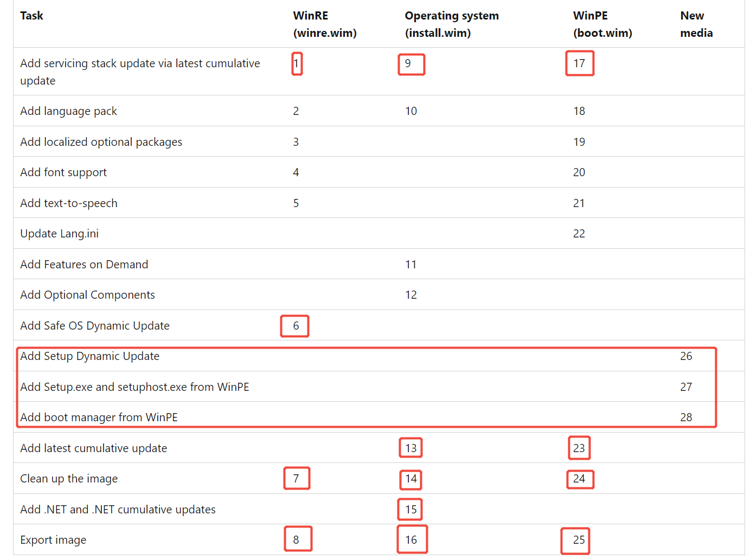Image resolution: width=751 pixels, height=560 pixels.
Task: Click boxed number 1 in WinRE column
Action: 297,63
